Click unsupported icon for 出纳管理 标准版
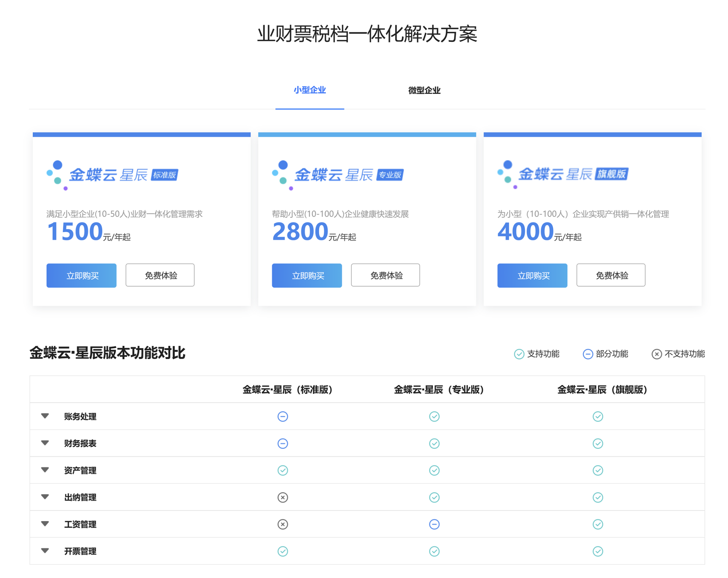The width and height of the screenshot is (728, 578). coord(283,497)
